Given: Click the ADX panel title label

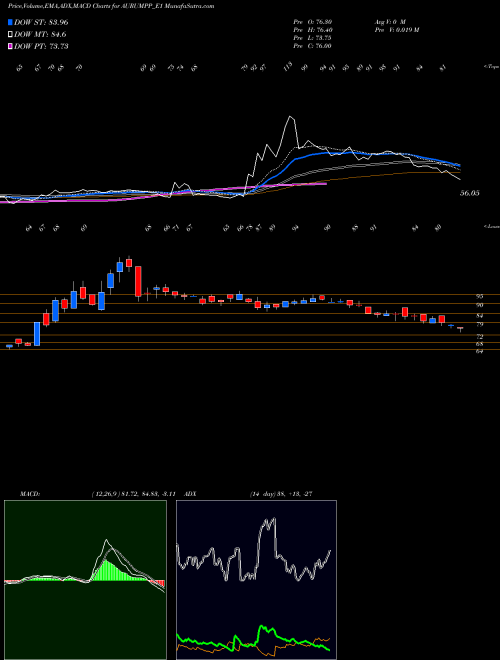Looking at the screenshot, I should (x=190, y=494).
